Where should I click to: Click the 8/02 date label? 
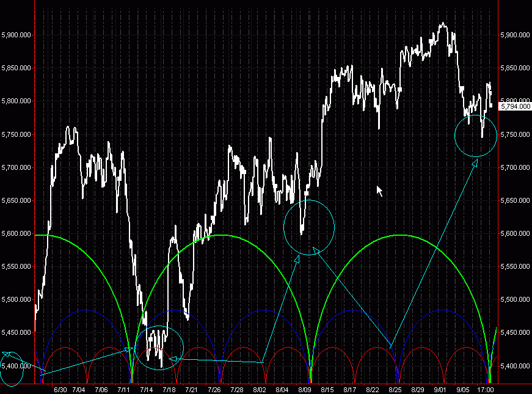click(x=260, y=390)
